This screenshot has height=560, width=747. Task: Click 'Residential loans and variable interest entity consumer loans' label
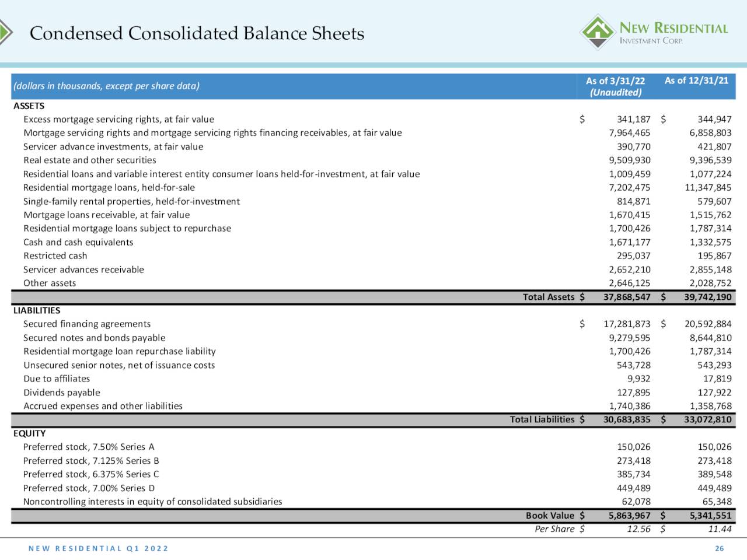click(x=221, y=174)
